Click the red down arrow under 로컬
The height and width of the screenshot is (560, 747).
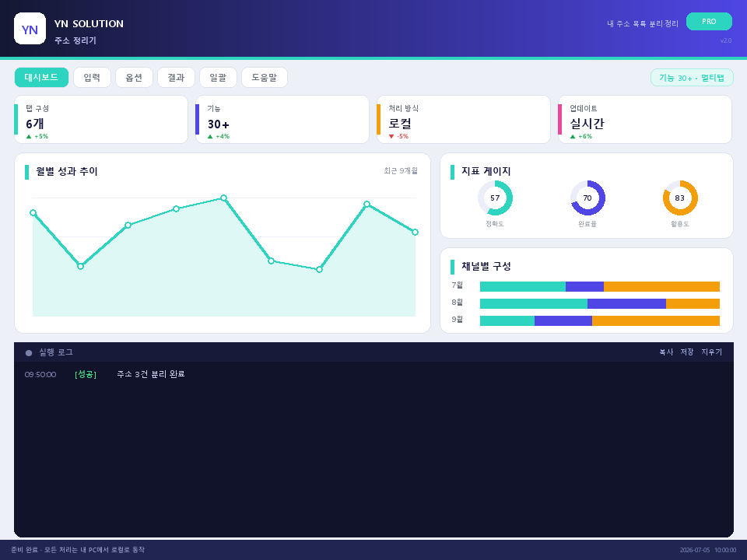click(391, 137)
